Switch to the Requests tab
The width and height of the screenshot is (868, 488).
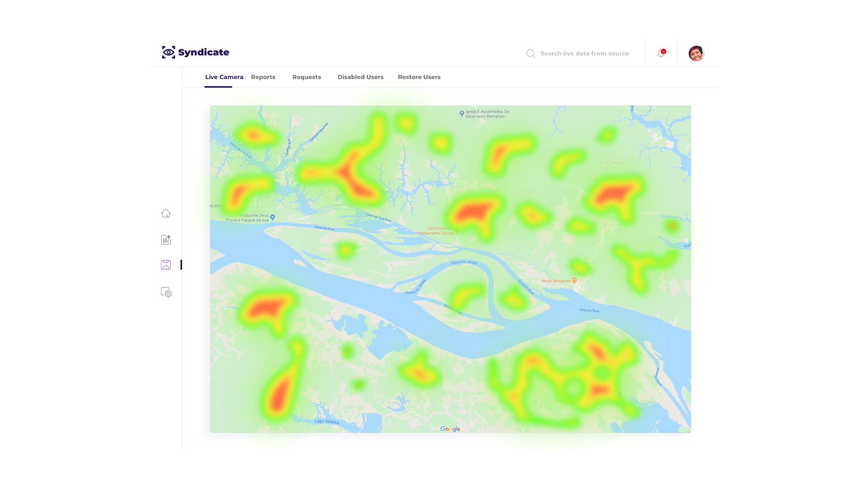pos(307,77)
